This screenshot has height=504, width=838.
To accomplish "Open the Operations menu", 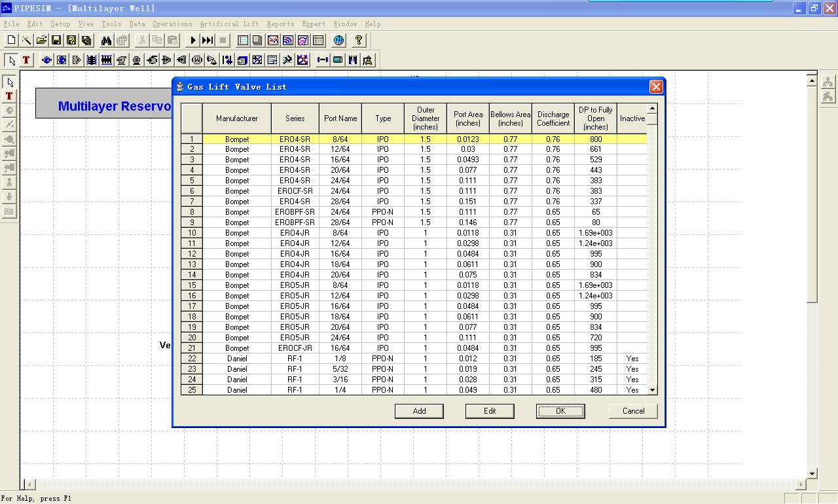I will [172, 24].
